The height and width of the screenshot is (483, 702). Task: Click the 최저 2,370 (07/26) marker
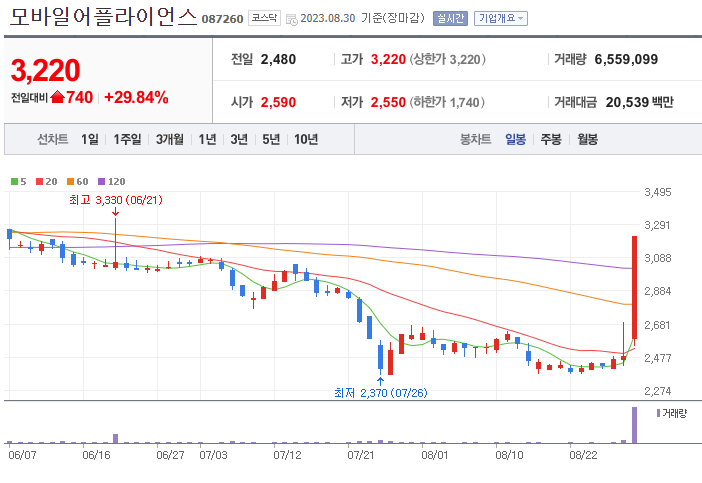pyautogui.click(x=381, y=393)
